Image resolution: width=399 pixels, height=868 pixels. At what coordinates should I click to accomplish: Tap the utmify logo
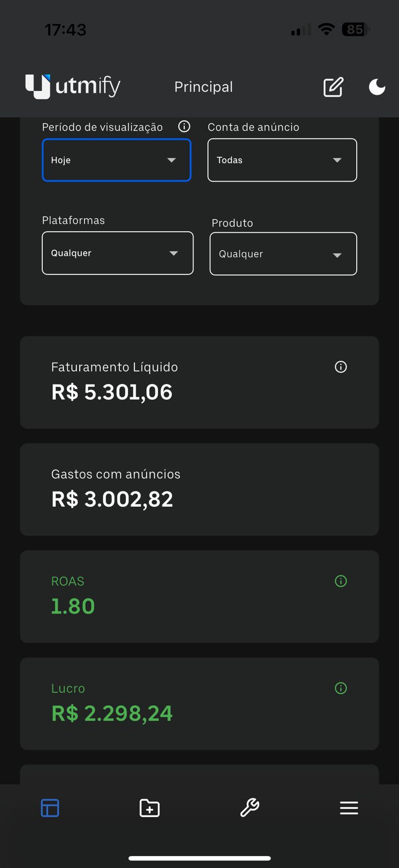pyautogui.click(x=73, y=86)
